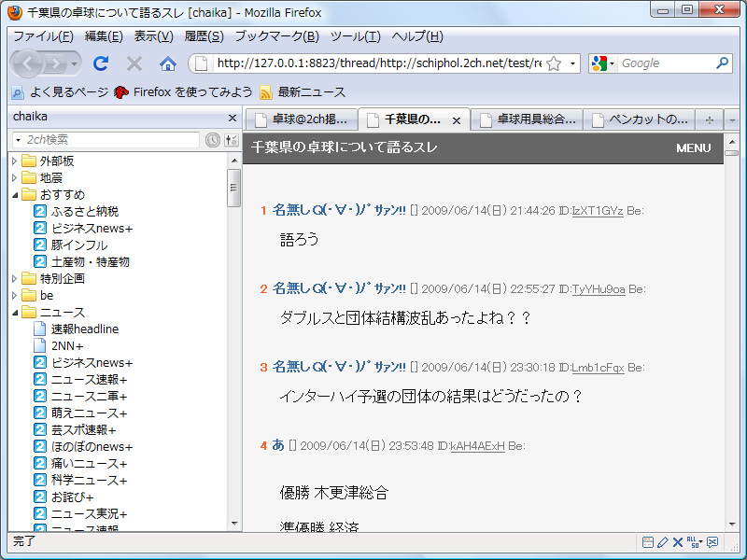Open the MENU link in the thread header
This screenshot has width=747, height=560.
point(696,147)
